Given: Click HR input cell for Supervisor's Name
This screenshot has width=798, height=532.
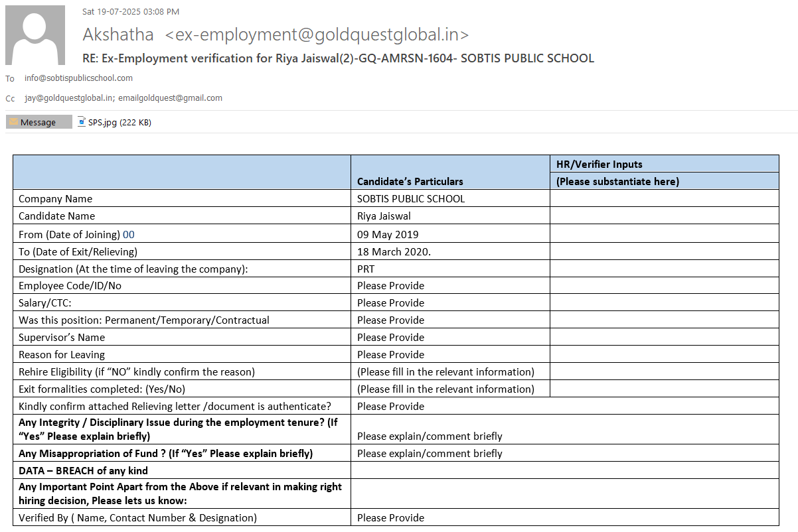Looking at the screenshot, I should (663, 337).
